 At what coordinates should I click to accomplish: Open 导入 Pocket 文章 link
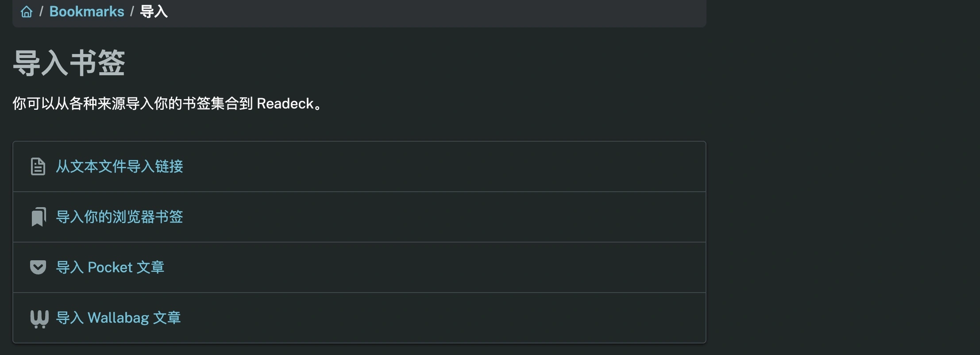(110, 267)
